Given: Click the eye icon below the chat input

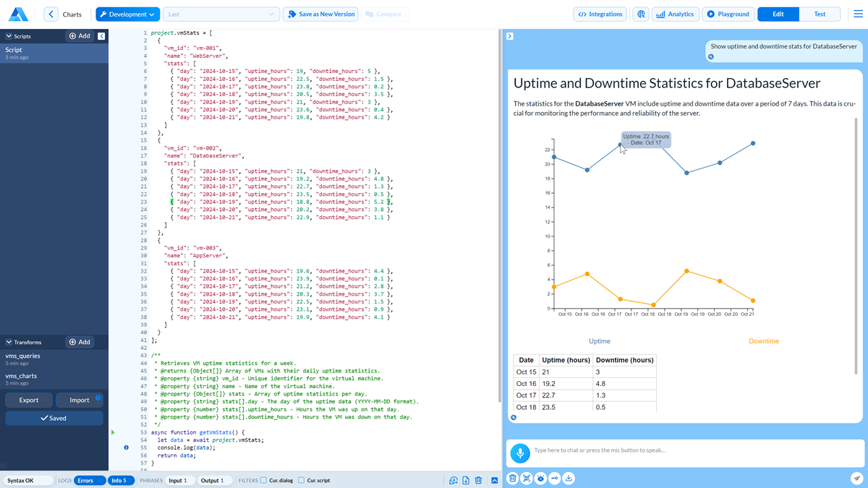Looking at the screenshot, I should 540,478.
